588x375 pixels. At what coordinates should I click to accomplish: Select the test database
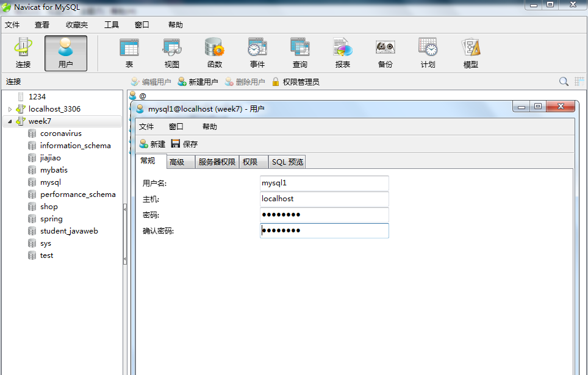(x=46, y=255)
